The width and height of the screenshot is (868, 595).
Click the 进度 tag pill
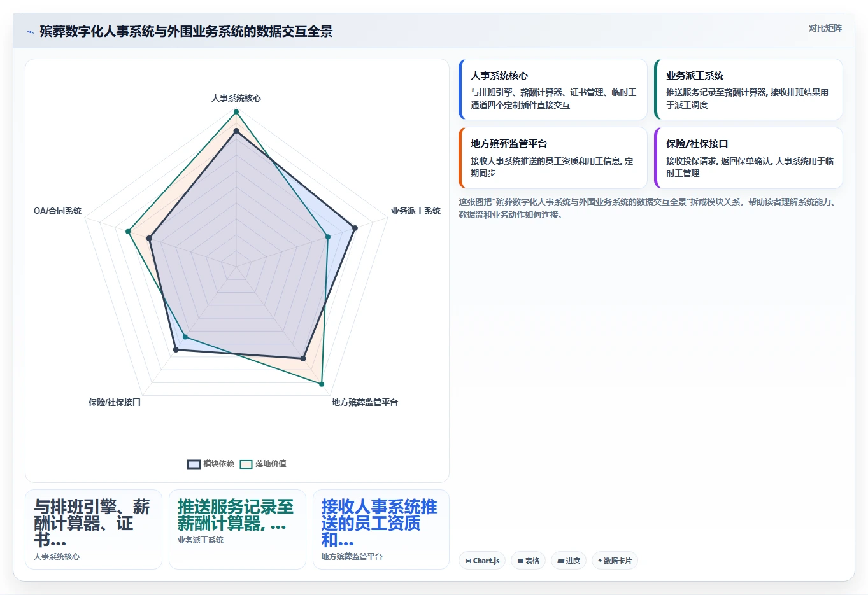coord(569,561)
